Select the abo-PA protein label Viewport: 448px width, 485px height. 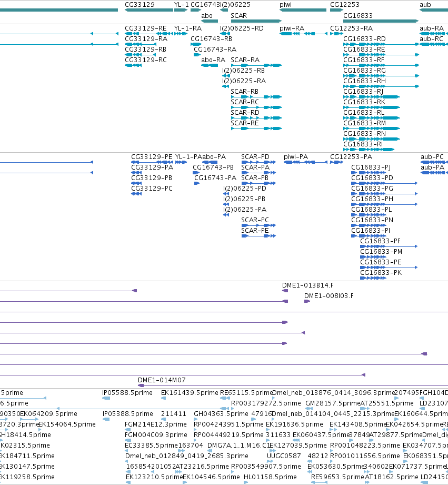point(214,157)
